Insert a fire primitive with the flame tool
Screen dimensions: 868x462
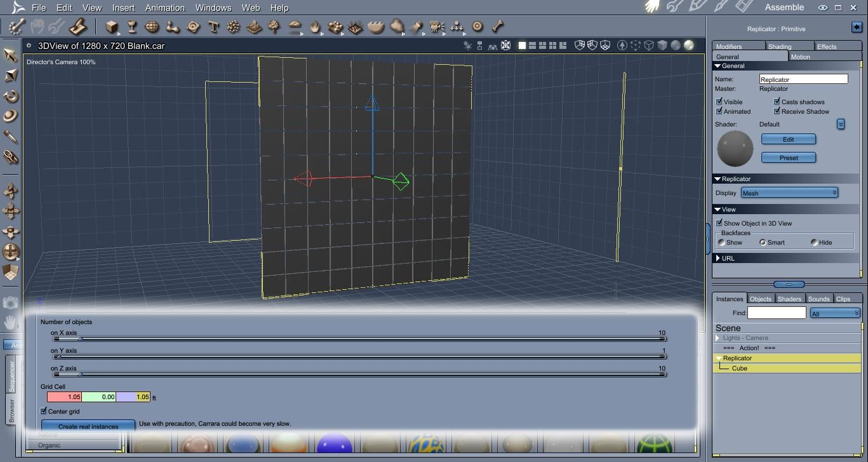315,27
